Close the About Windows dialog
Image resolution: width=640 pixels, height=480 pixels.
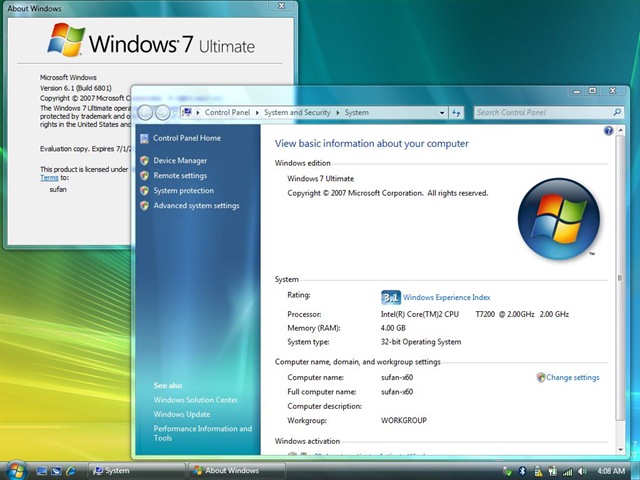282,6
